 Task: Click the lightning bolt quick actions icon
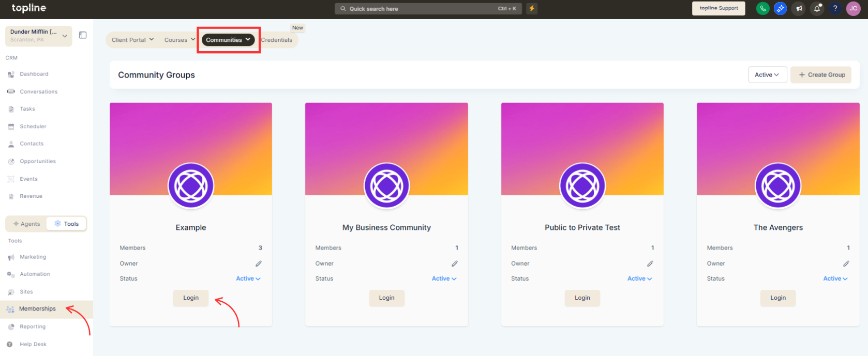coord(532,8)
